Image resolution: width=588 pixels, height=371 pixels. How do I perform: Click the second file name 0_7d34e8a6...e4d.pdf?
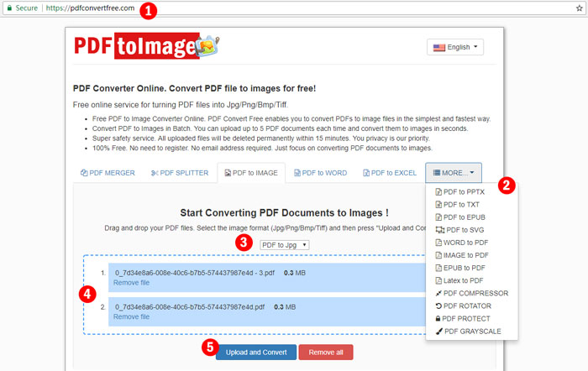tap(190, 307)
